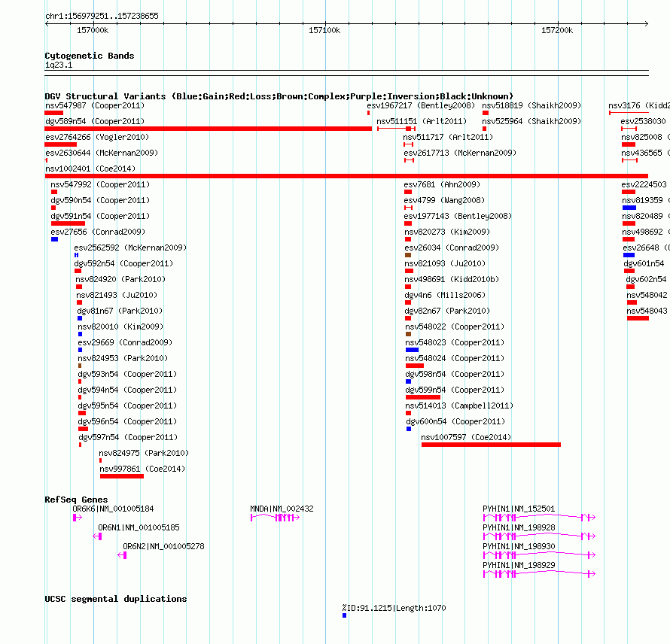Select variant esv29669 (Conrad2009)

(x=125, y=342)
